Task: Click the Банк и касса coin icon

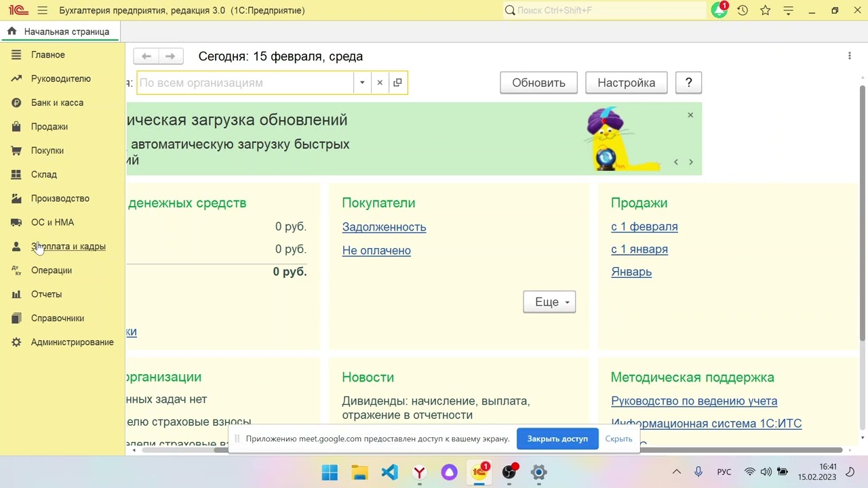Action: click(16, 102)
